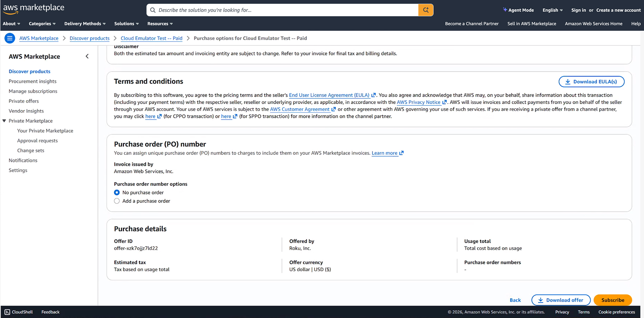
Task: Open the About dropdown menu
Action: coord(12,24)
